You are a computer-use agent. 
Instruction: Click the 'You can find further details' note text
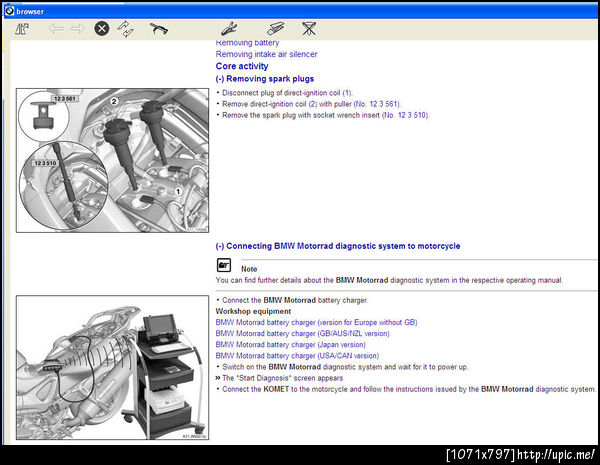[x=389, y=280]
